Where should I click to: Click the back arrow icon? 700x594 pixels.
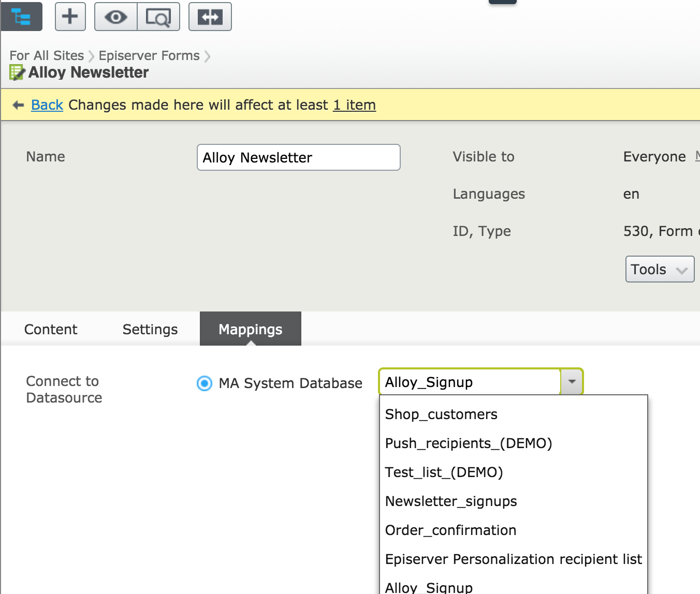coord(18,105)
